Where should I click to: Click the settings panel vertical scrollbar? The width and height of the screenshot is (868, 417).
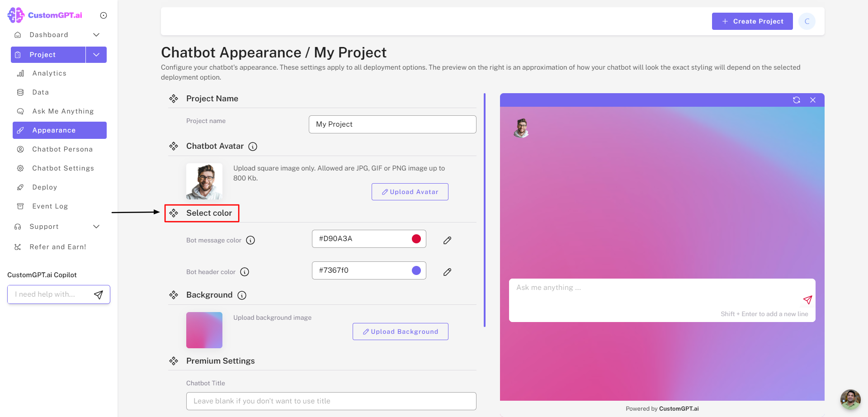point(485,210)
